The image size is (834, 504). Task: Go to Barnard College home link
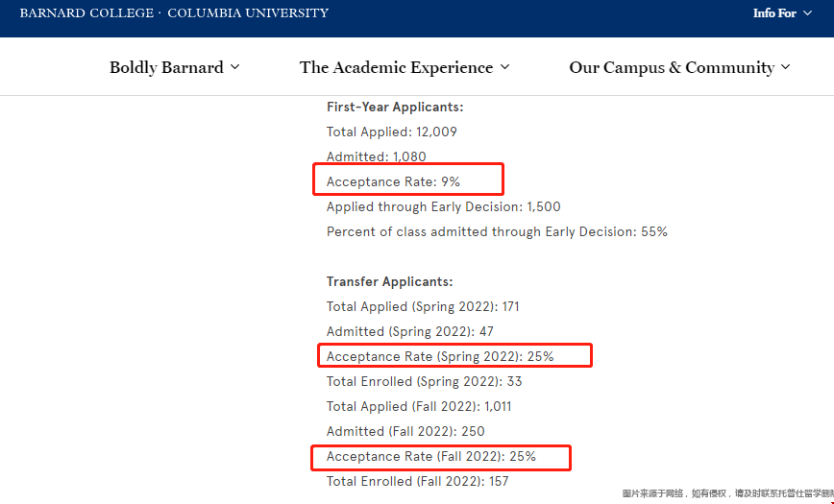click(86, 13)
